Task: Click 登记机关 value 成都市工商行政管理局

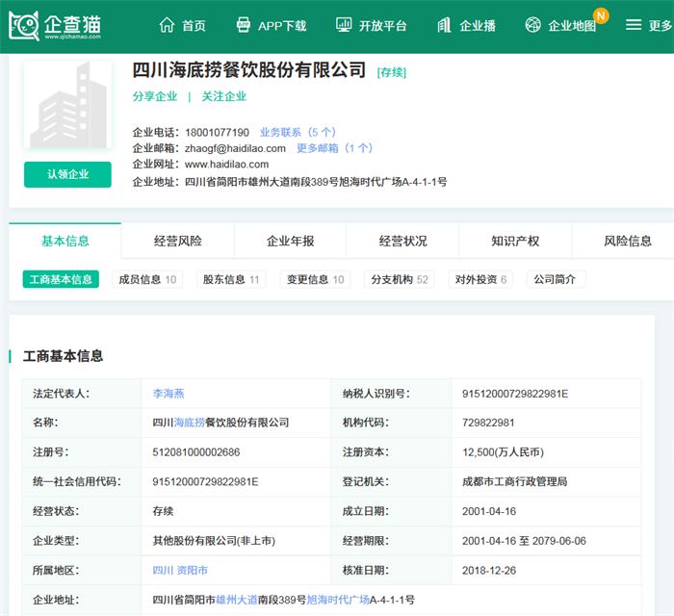Action: coord(514,481)
